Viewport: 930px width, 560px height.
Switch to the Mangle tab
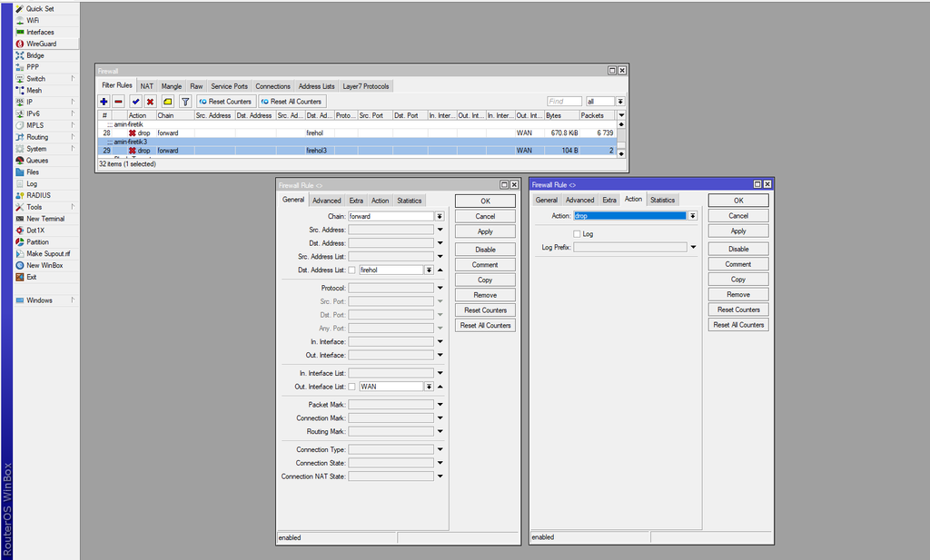[x=172, y=86]
